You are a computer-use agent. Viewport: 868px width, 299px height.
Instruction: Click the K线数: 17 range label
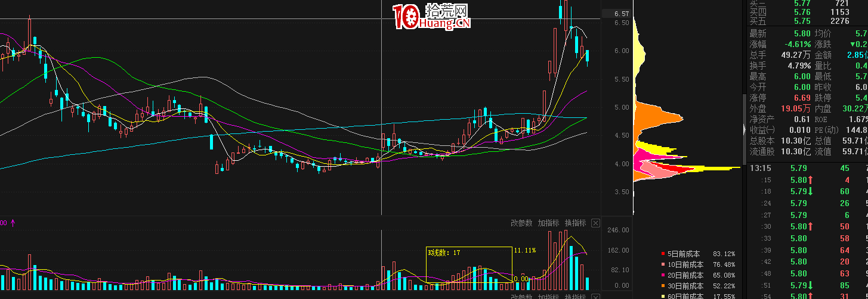coord(444,253)
